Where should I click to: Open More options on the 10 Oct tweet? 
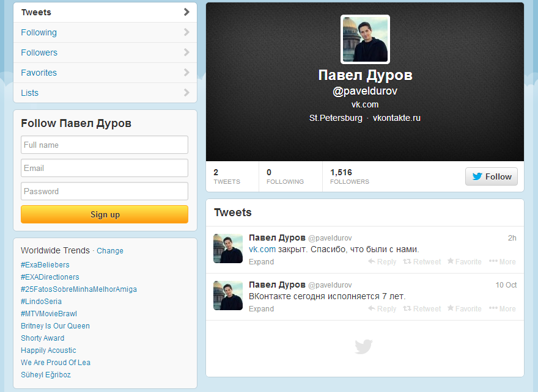coord(503,309)
